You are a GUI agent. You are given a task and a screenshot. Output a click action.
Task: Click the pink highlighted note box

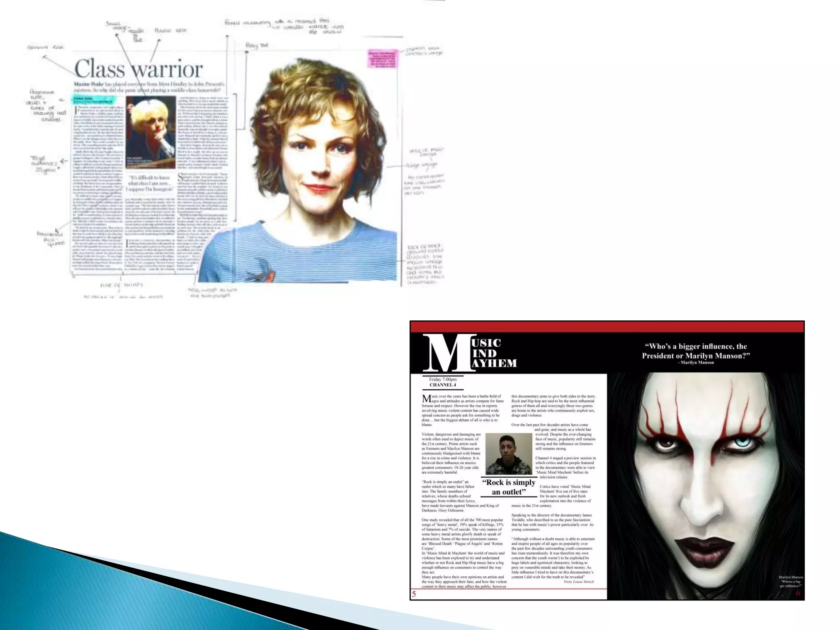point(382,59)
